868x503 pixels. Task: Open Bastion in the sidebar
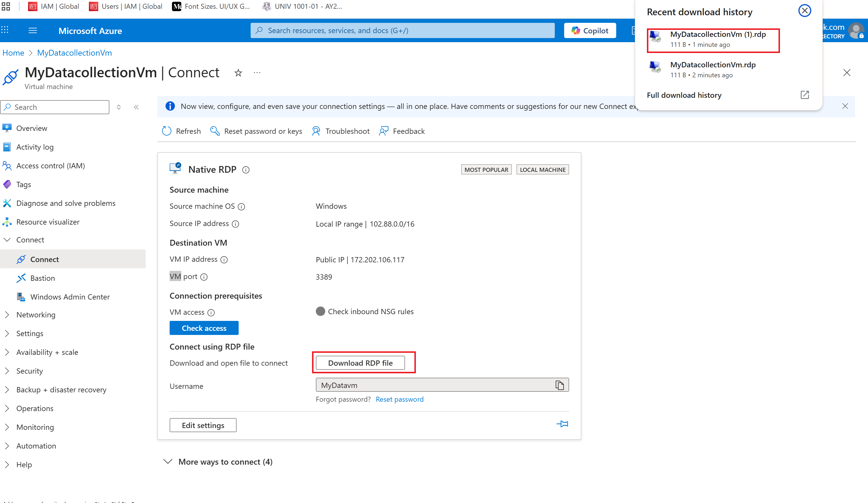(42, 278)
